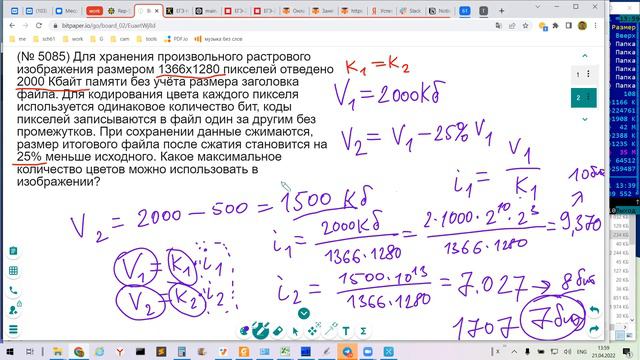Open the Chrome three-dot menu
Viewport: 640px width, 360px height.
596,26
